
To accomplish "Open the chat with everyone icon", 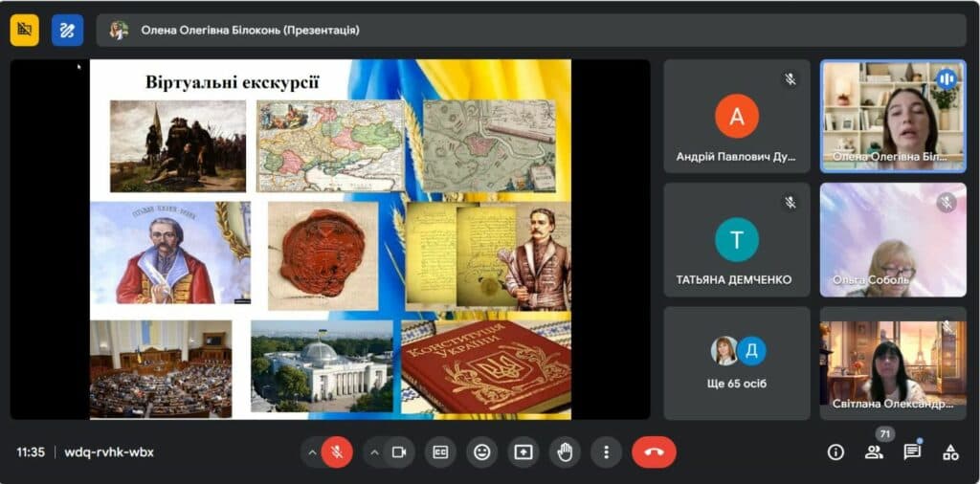I will point(912,452).
